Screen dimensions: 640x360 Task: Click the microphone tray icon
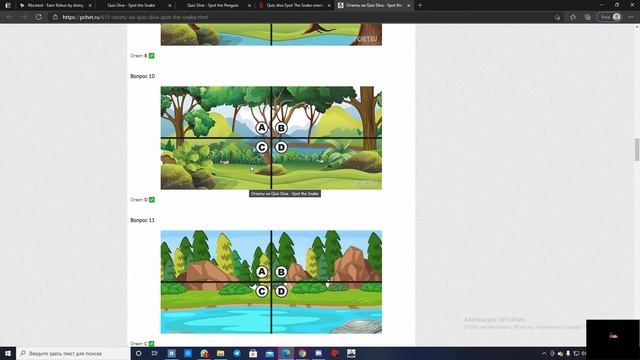(x=568, y=353)
